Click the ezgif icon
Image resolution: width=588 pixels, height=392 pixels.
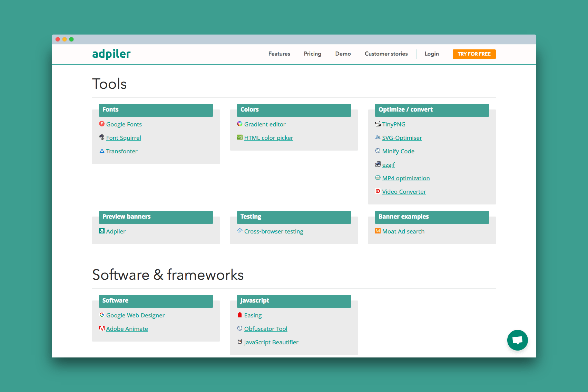click(x=378, y=164)
